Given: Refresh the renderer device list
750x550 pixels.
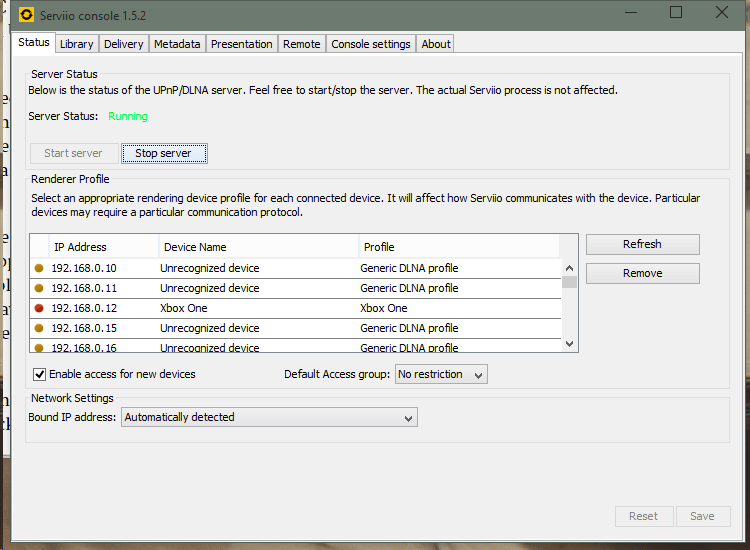Looking at the screenshot, I should click(642, 244).
